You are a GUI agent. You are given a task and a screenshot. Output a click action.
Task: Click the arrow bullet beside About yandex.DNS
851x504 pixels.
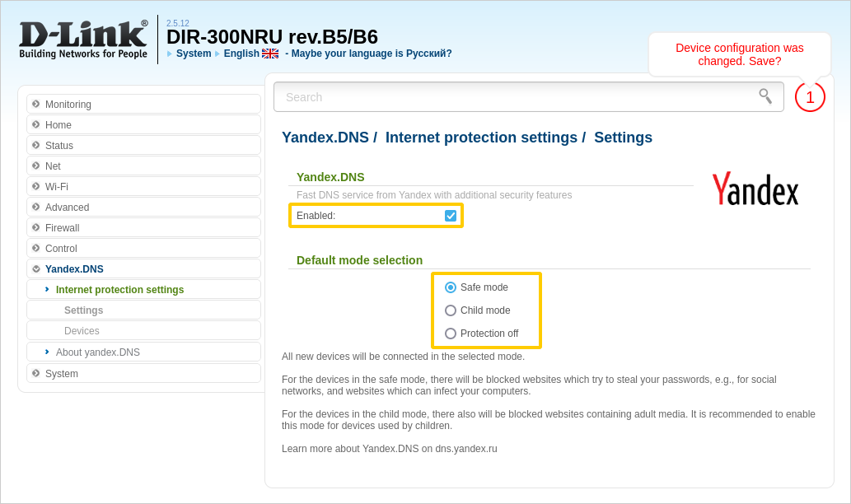[47, 352]
